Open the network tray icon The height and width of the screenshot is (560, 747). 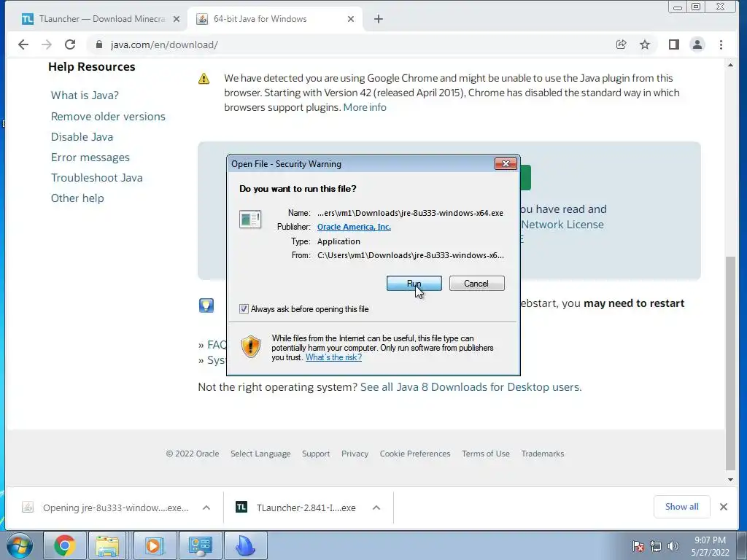[x=656, y=546]
